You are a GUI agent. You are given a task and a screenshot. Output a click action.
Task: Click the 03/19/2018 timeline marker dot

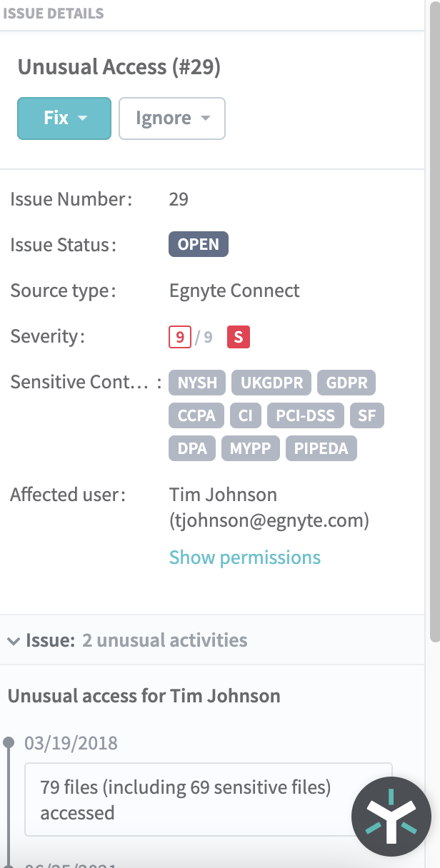point(9,742)
